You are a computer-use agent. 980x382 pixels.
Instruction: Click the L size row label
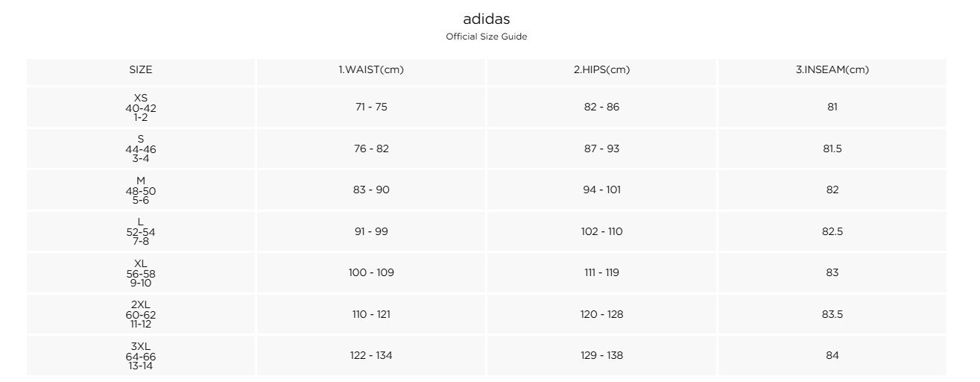(141, 231)
